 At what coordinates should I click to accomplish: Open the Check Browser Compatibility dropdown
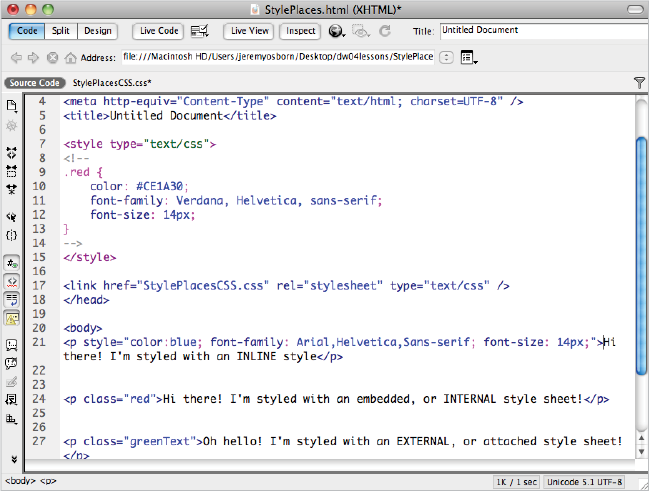coord(199,31)
